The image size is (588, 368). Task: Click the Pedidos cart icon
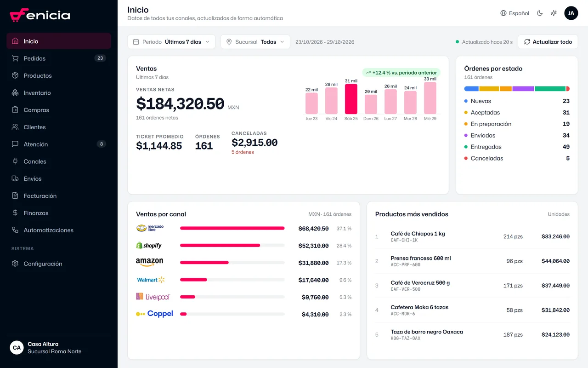click(15, 58)
